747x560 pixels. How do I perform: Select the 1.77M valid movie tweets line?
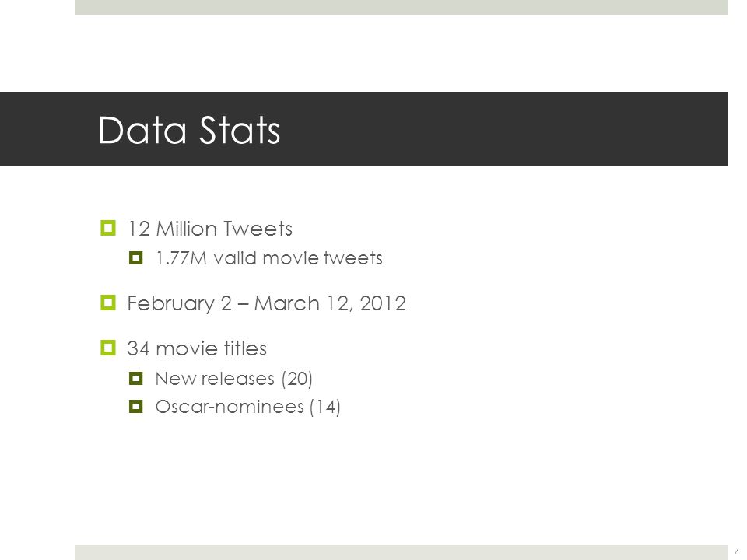[269, 258]
